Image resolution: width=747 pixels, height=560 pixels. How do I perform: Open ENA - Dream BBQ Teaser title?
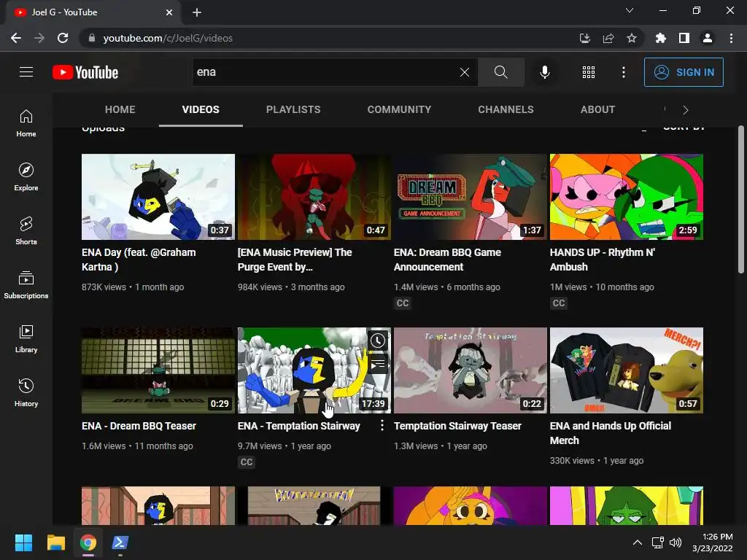coord(139,426)
